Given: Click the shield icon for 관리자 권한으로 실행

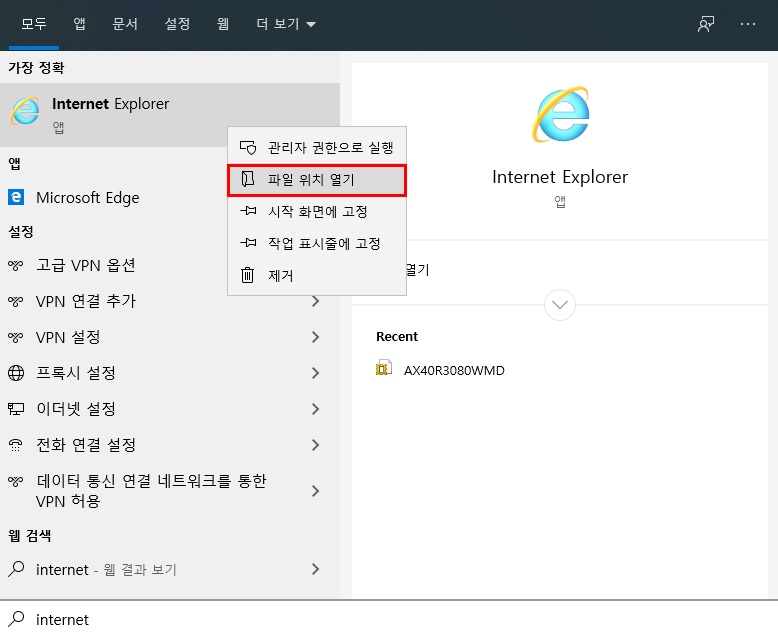Looking at the screenshot, I should click(248, 147).
